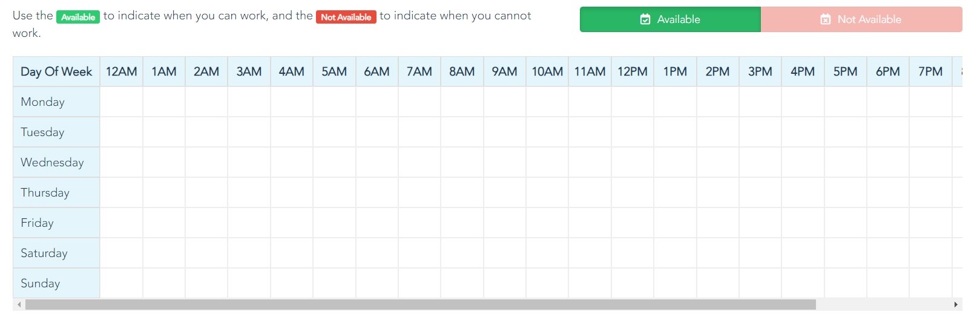980x326 pixels.
Task: Select the Sunday 12AM cell
Action: tap(122, 283)
